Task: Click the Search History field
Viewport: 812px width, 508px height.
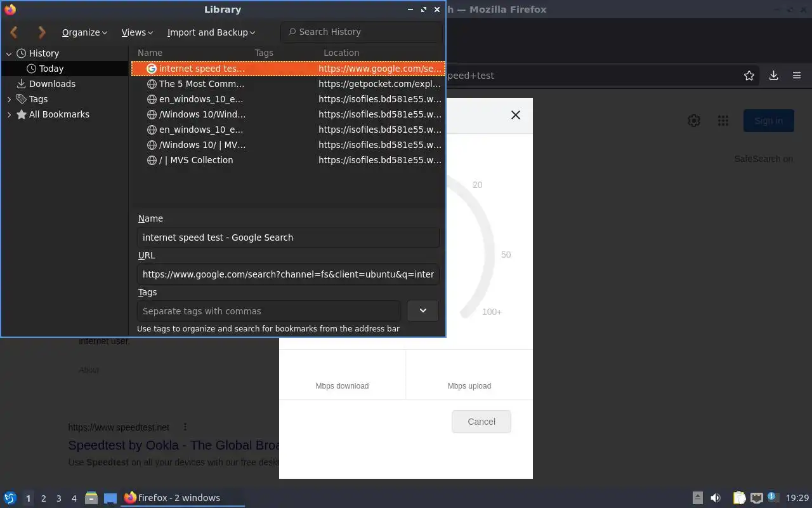Action: pyautogui.click(x=362, y=32)
